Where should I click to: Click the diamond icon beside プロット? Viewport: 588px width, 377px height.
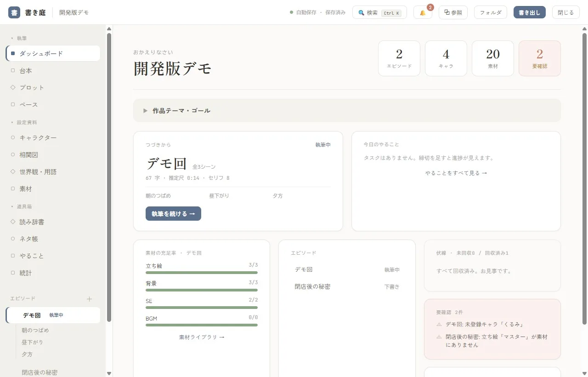tap(13, 87)
